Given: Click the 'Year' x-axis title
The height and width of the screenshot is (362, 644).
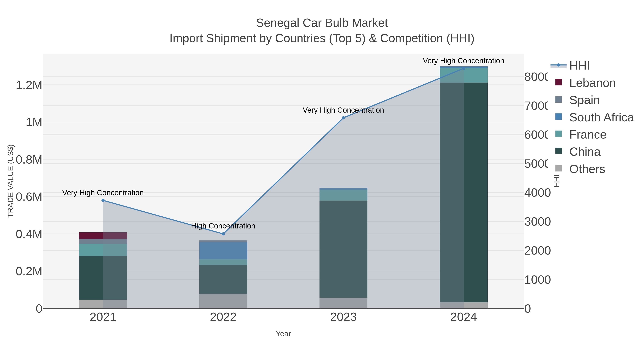Looking at the screenshot, I should 283,334.
